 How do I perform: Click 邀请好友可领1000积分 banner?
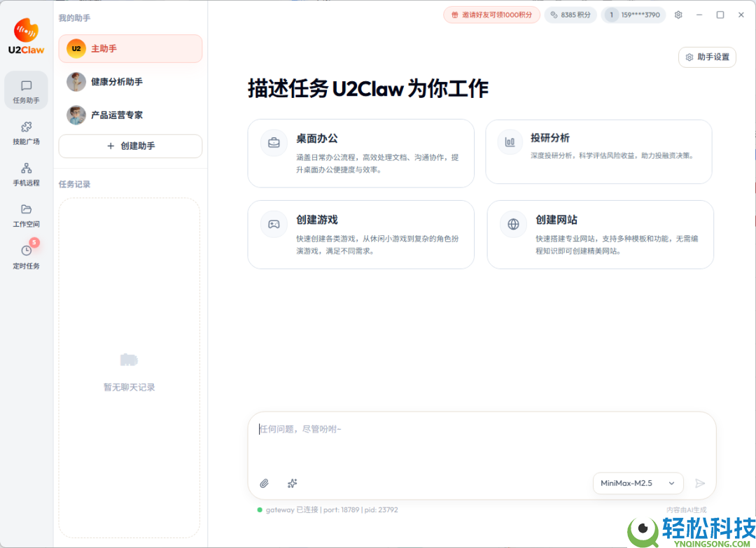[x=492, y=15]
